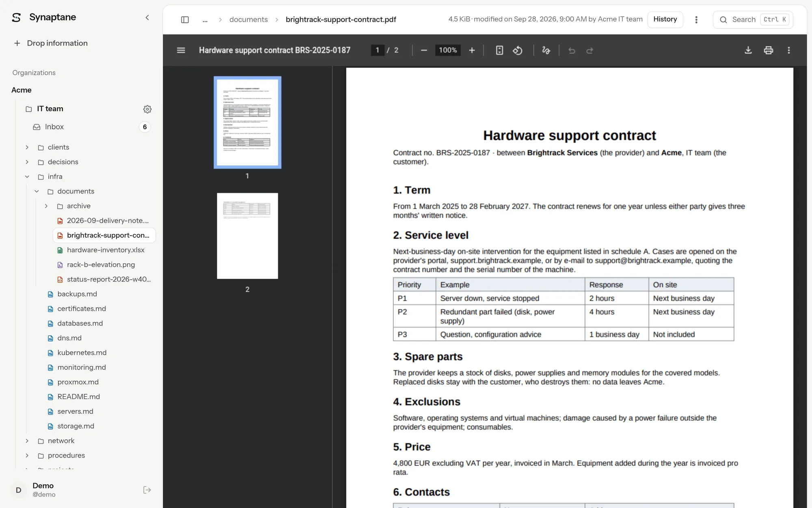Print the PDF document

pos(768,50)
